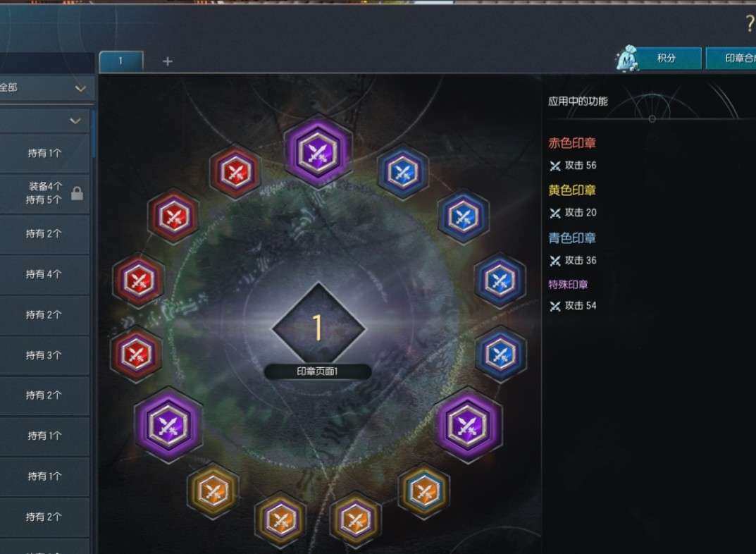Click the 印章合成 button
756x554 pixels.
731,59
